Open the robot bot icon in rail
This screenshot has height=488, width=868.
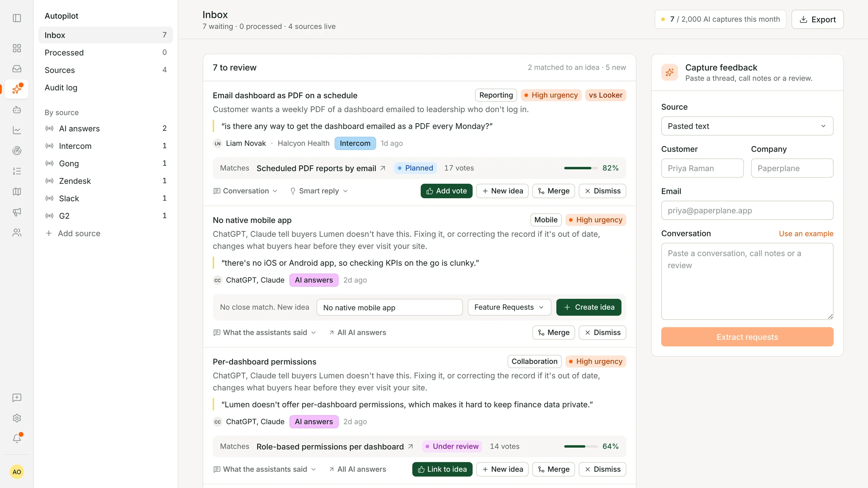pos(17,110)
